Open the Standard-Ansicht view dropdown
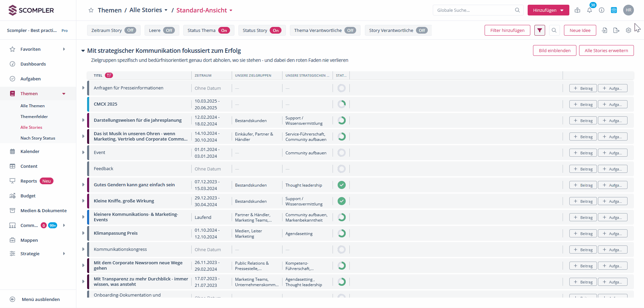This screenshot has height=308, width=644. click(x=204, y=10)
